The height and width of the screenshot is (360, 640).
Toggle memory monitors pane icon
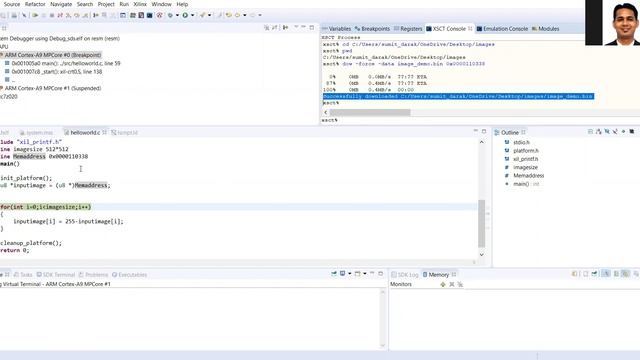pyautogui.click(x=606, y=274)
